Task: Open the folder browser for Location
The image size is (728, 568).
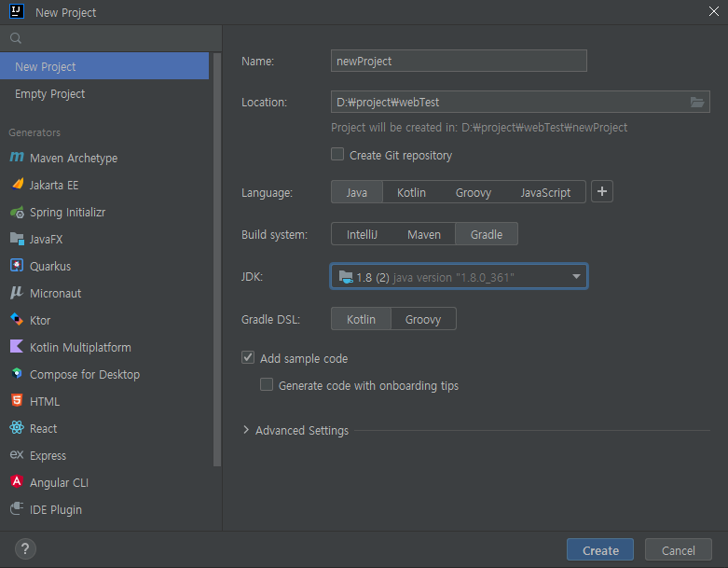Action: click(x=697, y=103)
